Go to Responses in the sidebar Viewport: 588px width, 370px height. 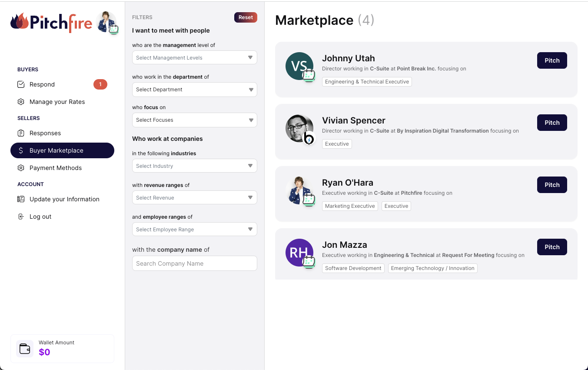[x=45, y=133]
